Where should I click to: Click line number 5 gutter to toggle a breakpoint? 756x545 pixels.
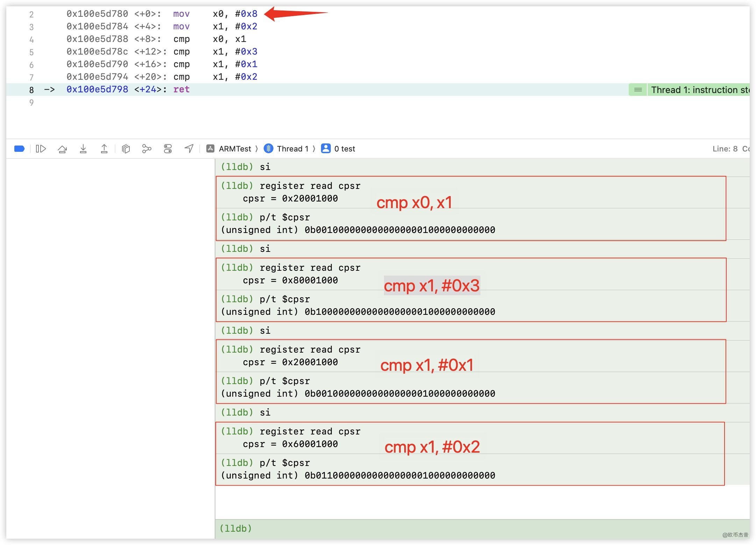(31, 52)
